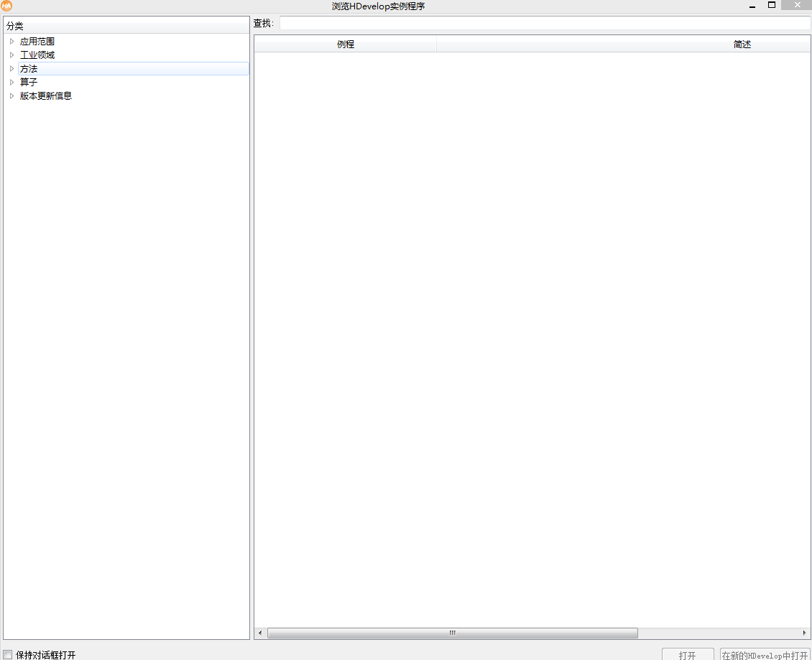
Task: Select the 工业领域 category
Action: pos(37,55)
